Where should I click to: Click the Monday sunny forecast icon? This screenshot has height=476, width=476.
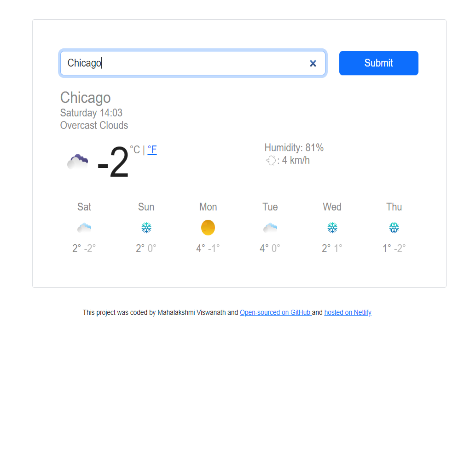click(x=207, y=227)
